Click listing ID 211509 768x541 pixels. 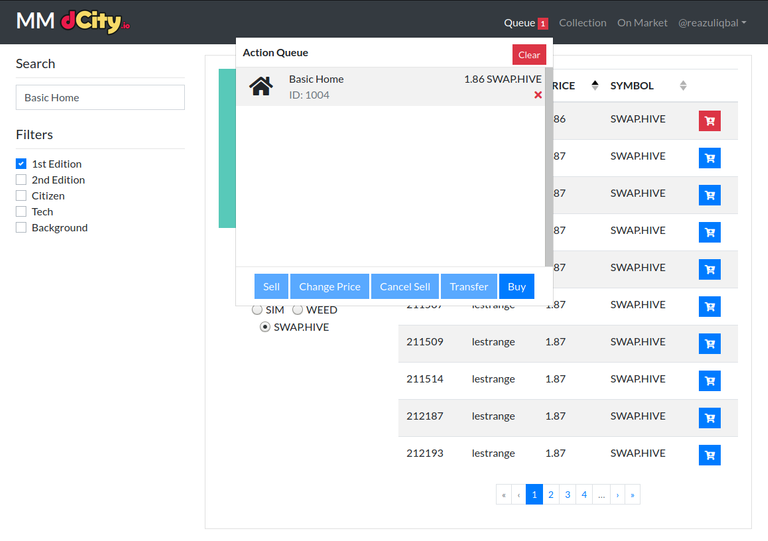coord(425,342)
